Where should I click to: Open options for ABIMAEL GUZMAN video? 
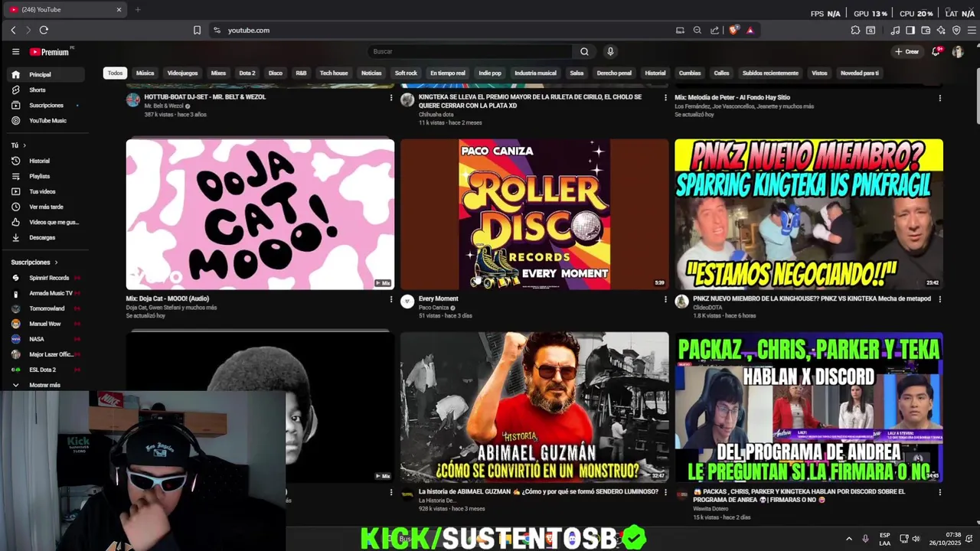(665, 492)
